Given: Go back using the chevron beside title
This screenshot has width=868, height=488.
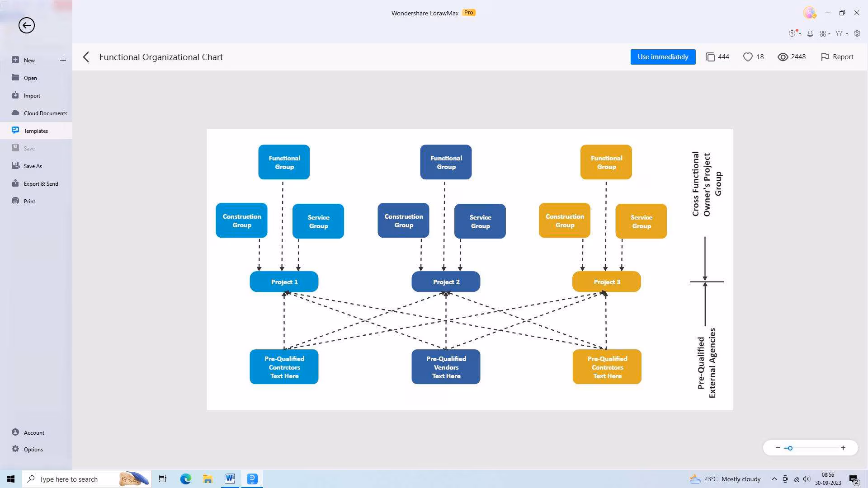Looking at the screenshot, I should (86, 57).
